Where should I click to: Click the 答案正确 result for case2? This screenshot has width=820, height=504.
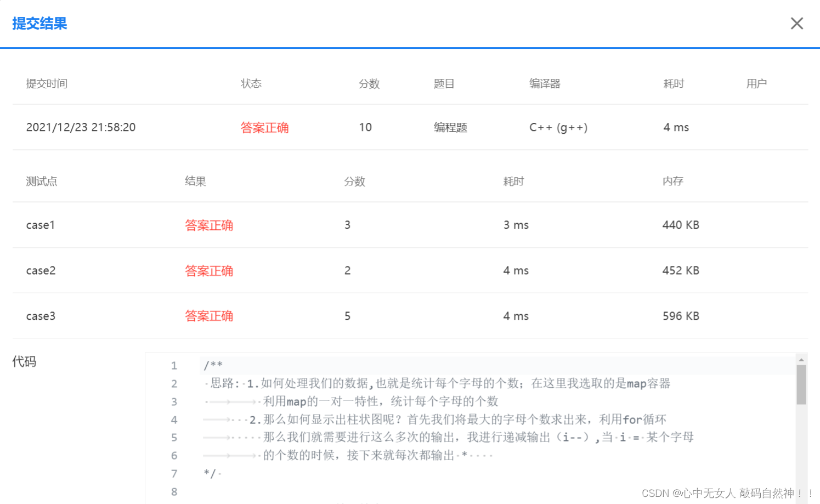[x=209, y=270]
